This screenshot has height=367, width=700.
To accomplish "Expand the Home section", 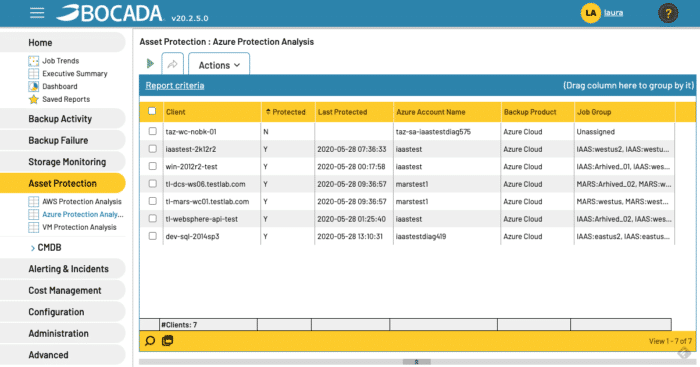I will pyautogui.click(x=62, y=42).
